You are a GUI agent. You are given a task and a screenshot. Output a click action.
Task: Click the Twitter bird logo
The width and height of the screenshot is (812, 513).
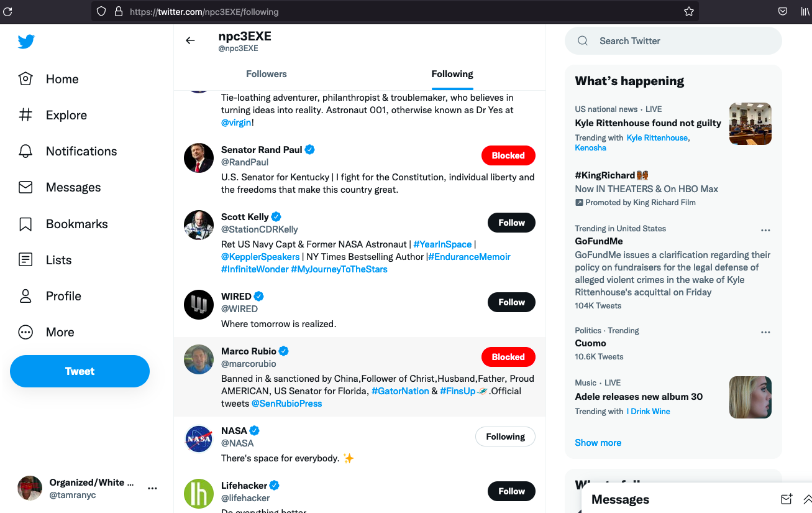click(26, 42)
